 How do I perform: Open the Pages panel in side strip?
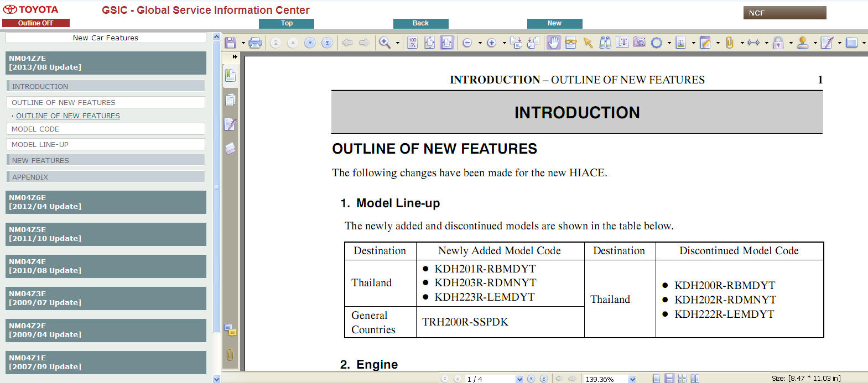(x=230, y=100)
